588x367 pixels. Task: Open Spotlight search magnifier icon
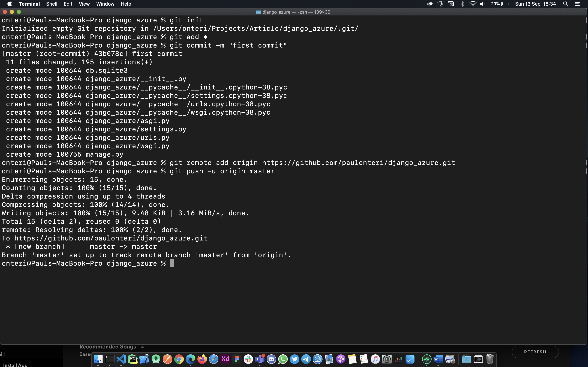[x=565, y=4]
